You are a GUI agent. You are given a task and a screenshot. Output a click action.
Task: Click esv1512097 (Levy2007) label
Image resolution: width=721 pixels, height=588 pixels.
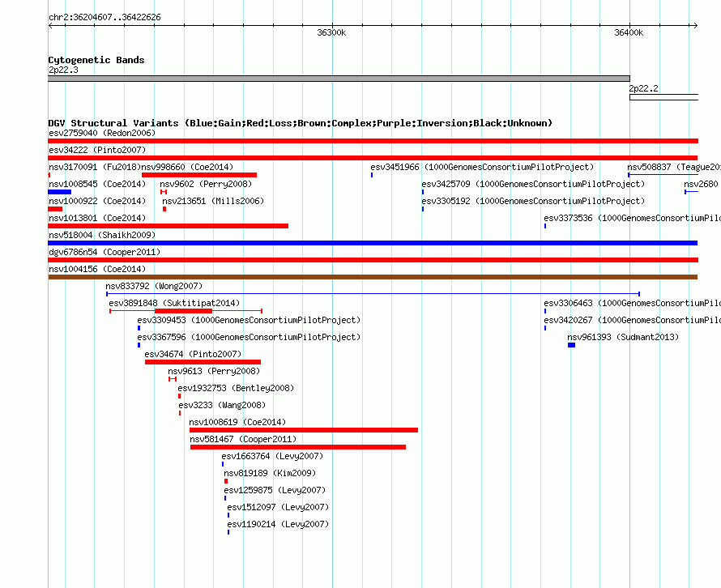[278, 507]
